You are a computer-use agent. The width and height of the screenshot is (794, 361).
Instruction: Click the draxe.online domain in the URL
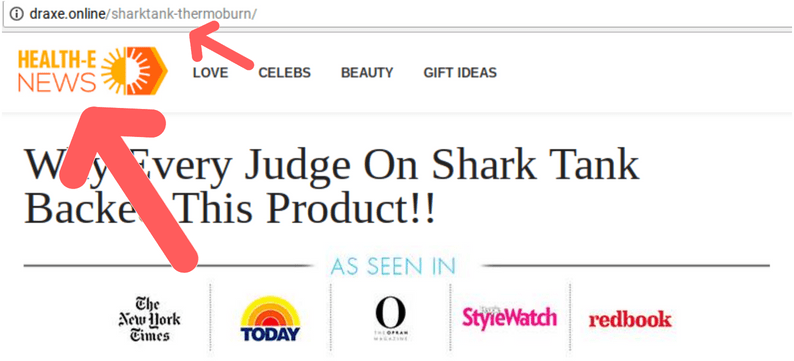(x=66, y=14)
